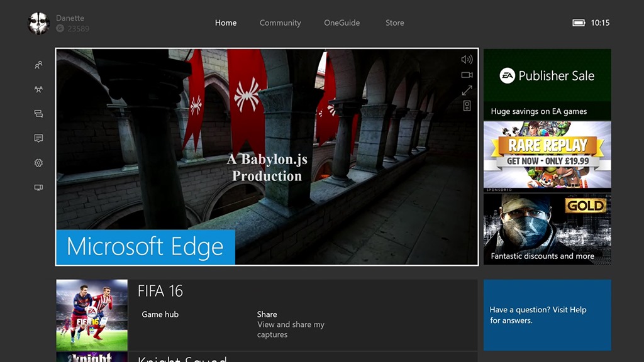
Task: Click the 10:15 clock
Action: (600, 23)
